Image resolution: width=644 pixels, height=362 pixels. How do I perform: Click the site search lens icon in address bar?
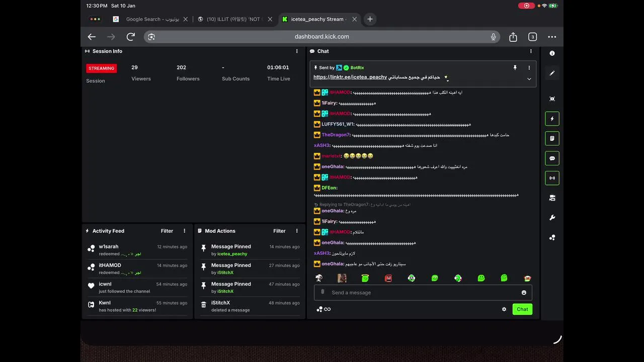coord(151,37)
